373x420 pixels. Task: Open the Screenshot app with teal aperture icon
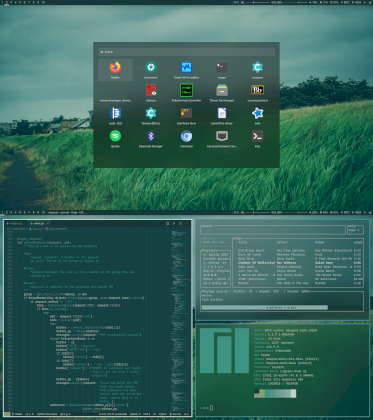(151, 70)
